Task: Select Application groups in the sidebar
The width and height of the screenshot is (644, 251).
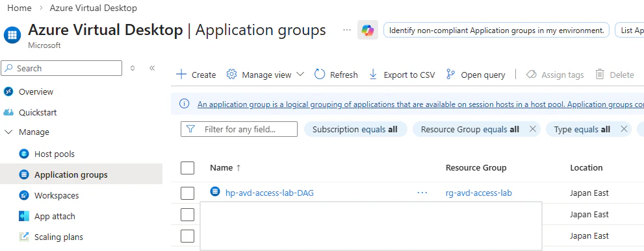Action: pyautogui.click(x=71, y=174)
